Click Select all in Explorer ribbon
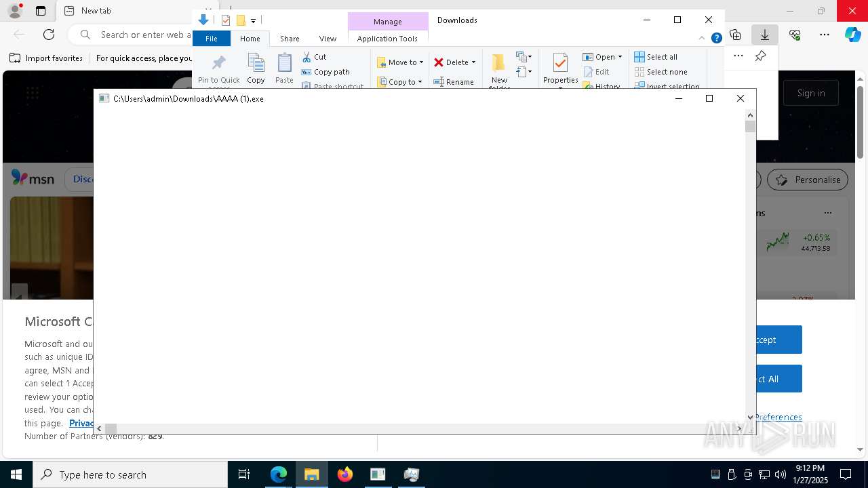This screenshot has height=488, width=868. click(x=656, y=57)
